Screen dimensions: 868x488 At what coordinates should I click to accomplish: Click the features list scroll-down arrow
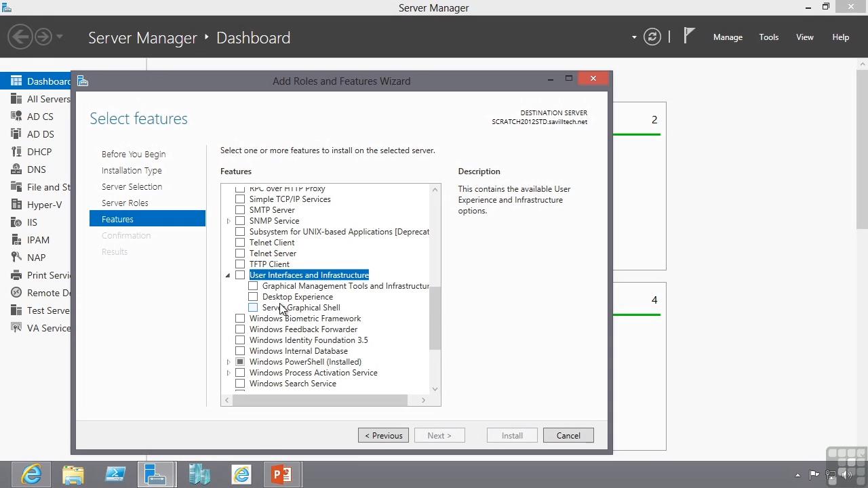[x=435, y=389]
